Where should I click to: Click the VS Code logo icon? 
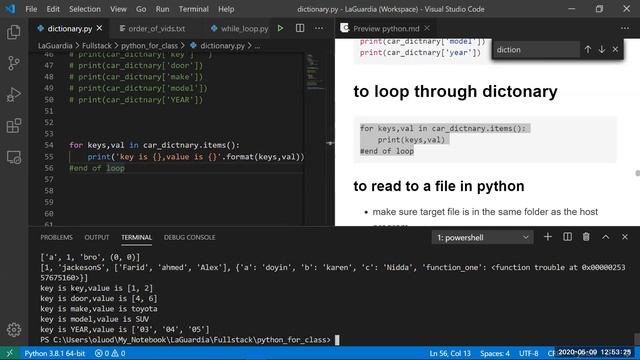(10, 9)
